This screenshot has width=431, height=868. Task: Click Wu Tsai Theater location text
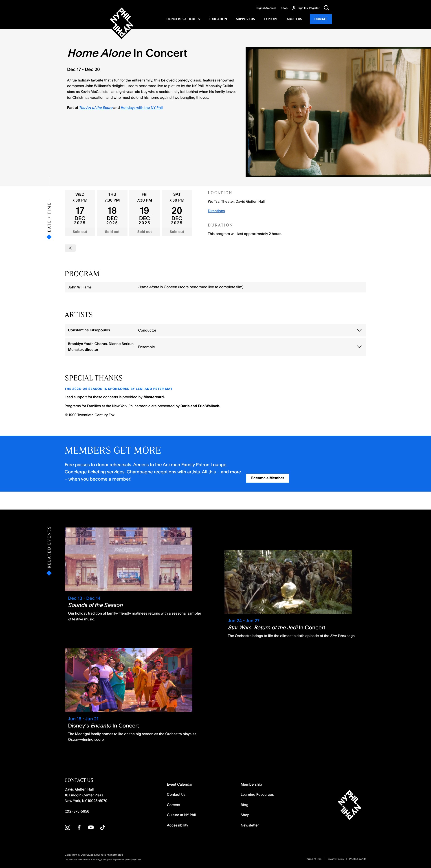tap(236, 202)
